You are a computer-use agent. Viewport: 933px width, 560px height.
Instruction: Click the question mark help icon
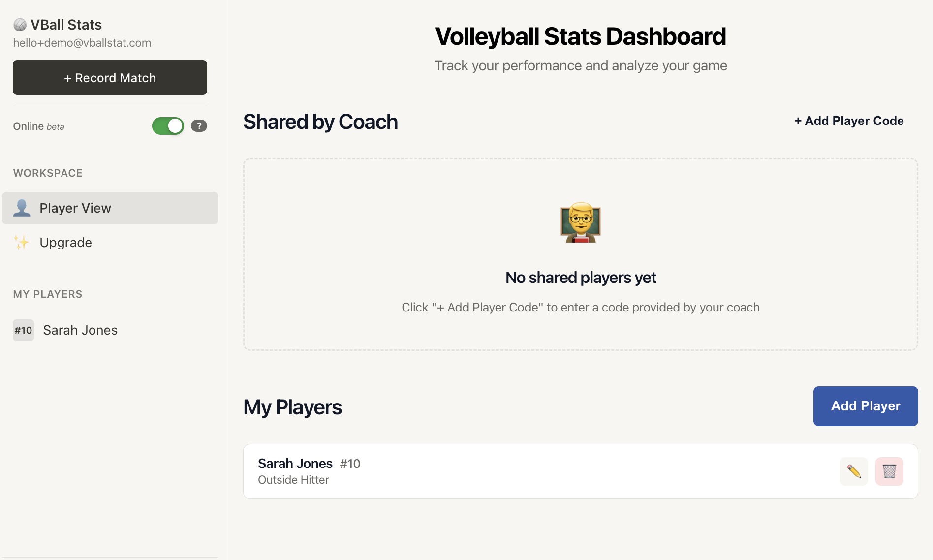199,126
